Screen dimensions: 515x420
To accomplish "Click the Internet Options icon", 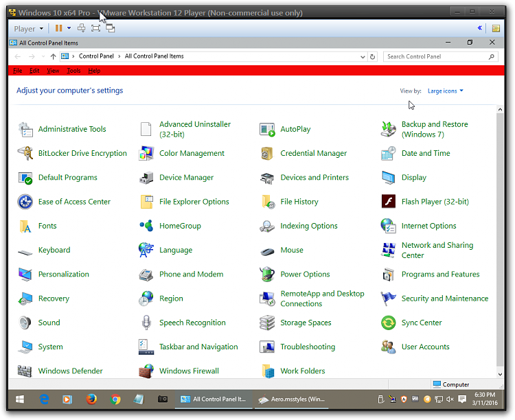I will (388, 226).
